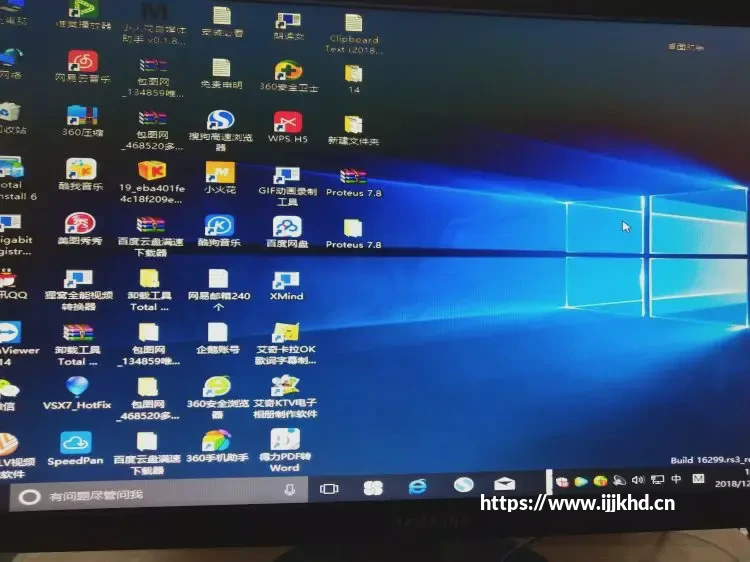The width and height of the screenshot is (750, 562).
Task: Open Task View from the taskbar
Action: tap(329, 489)
